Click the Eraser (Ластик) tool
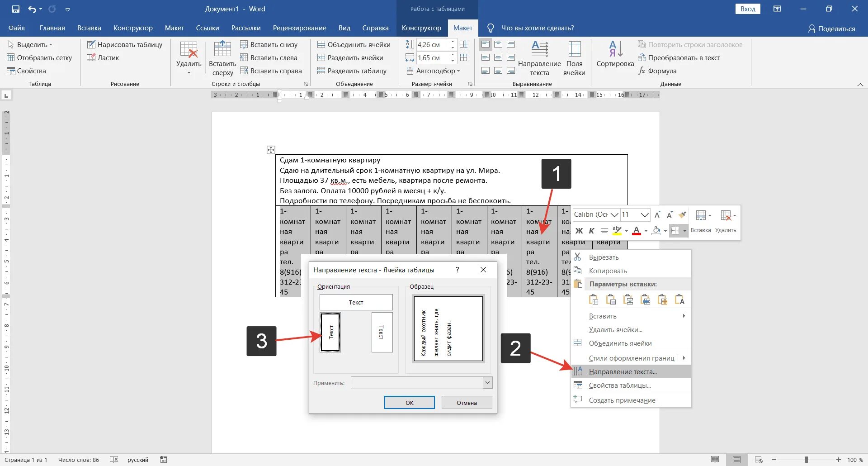Screen dimensions: 868x466 (103, 57)
